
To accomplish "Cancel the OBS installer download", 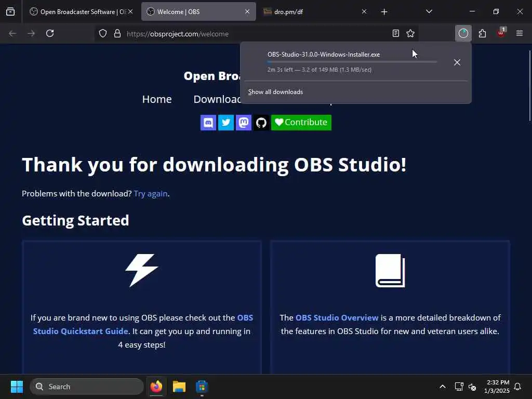I will click(x=457, y=62).
